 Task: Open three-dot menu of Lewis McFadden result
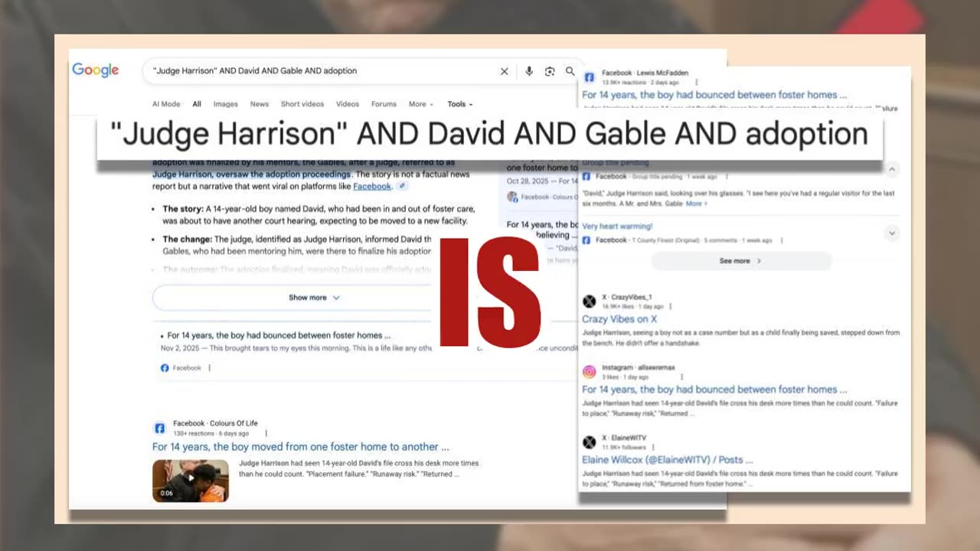tap(696, 82)
